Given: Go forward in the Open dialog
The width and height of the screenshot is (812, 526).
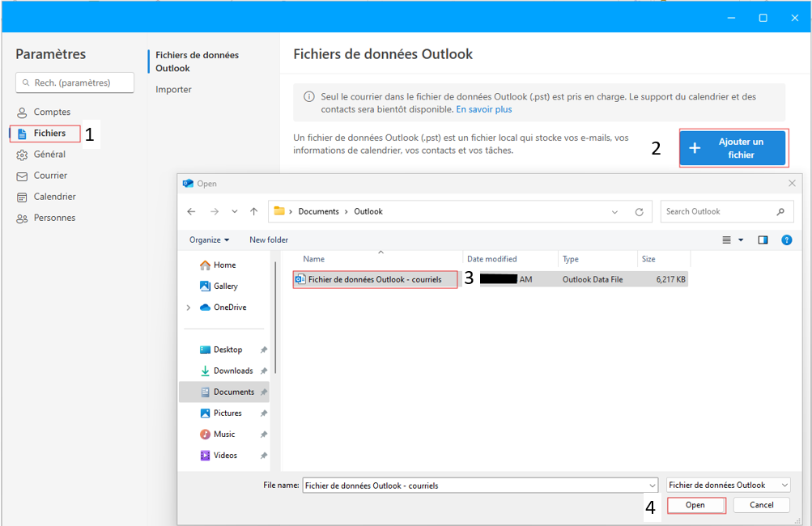Looking at the screenshot, I should [x=215, y=211].
